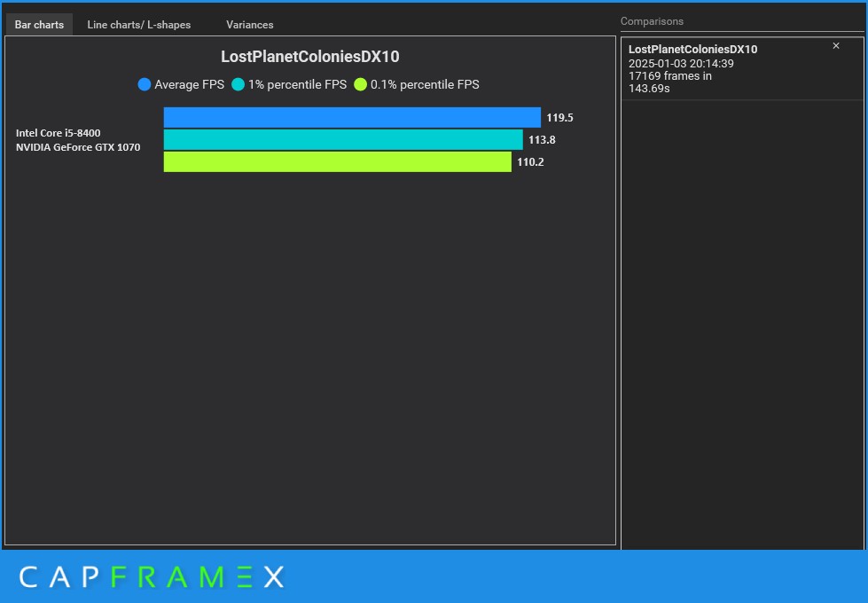Click the 2025-01-03 20:14:39 timestamp

tap(681, 64)
